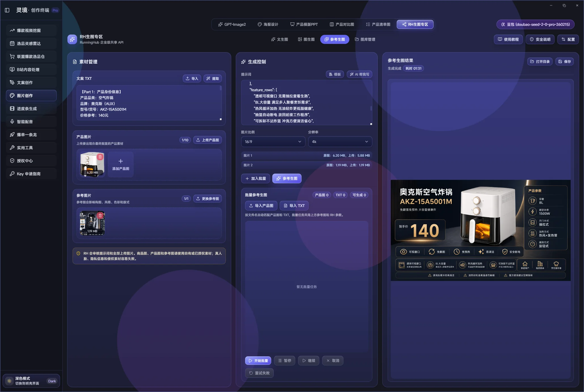The height and width of the screenshot is (392, 584).
Task: Switch to 文生图 sub-tab
Action: pos(279,39)
